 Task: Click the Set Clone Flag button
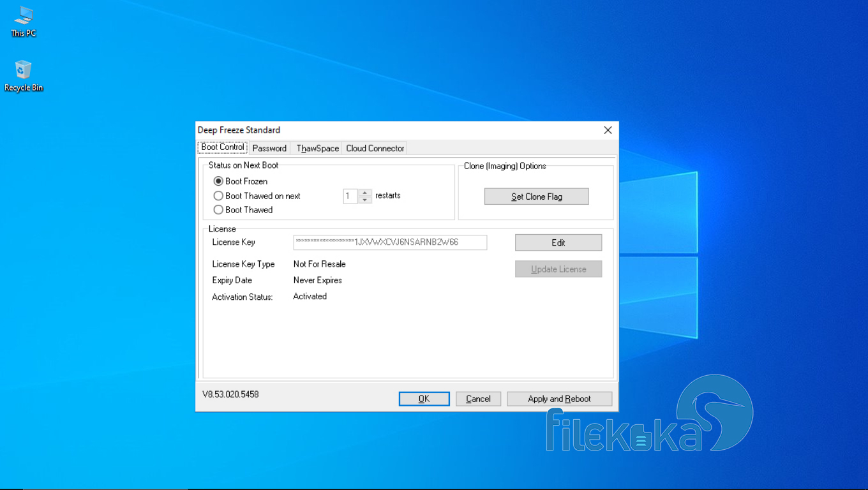coord(537,197)
